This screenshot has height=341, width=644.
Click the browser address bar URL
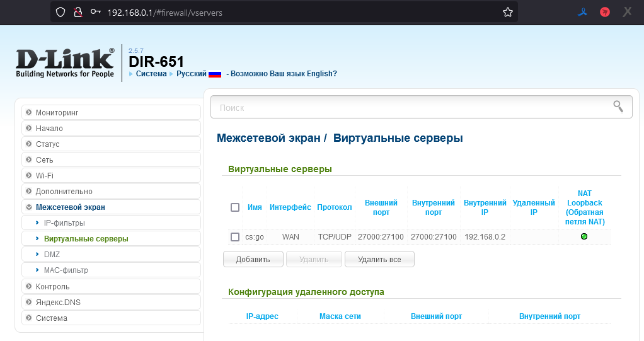coord(164,13)
